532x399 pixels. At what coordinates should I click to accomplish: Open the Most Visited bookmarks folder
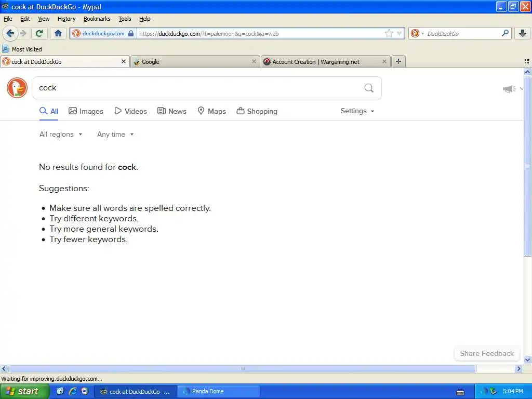pos(22,49)
